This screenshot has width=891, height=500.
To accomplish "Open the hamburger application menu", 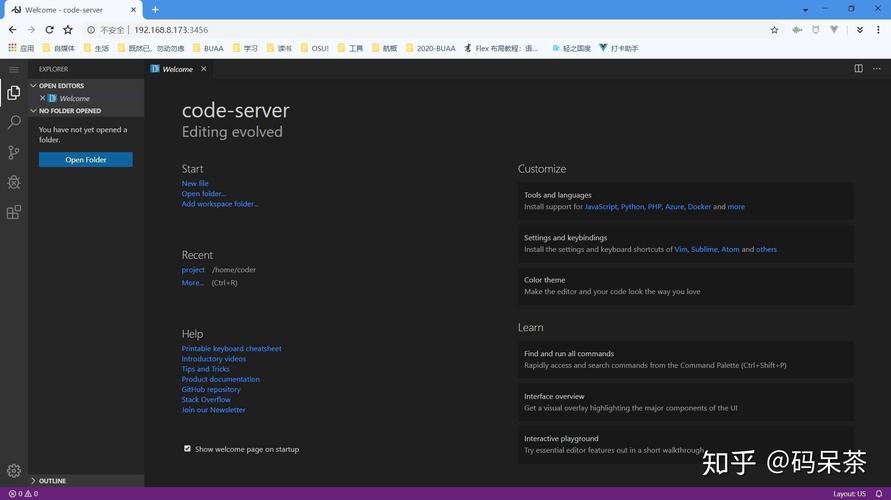I will tap(14, 69).
